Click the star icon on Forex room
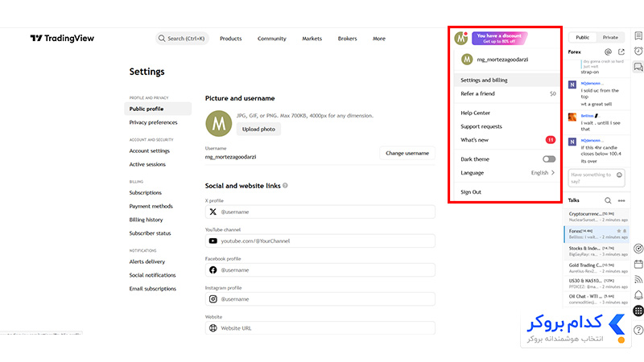Viewport: 644px width, 362px height. pos(619,231)
